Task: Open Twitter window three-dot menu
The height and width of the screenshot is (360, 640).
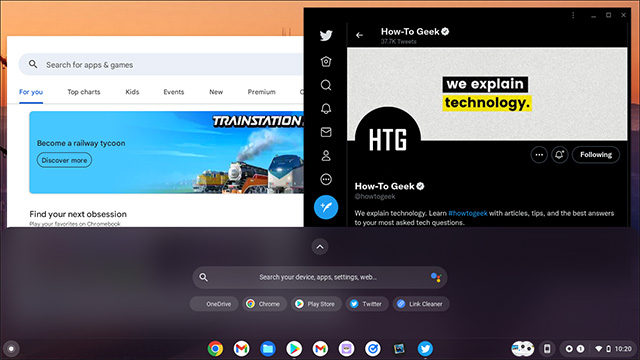Action: [573, 15]
